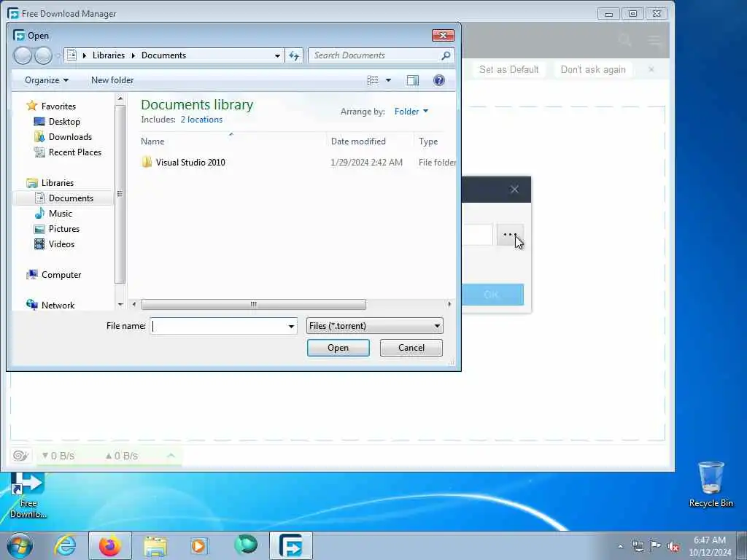This screenshot has width=747, height=560.
Task: Expand the address bar history dropdown
Action: [277, 55]
